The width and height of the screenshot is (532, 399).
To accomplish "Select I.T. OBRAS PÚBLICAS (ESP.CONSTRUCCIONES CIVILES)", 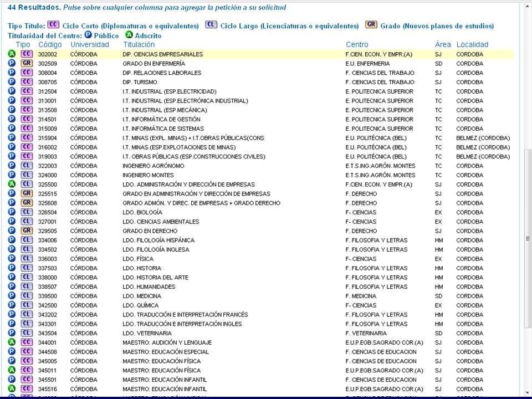I will 194,156.
